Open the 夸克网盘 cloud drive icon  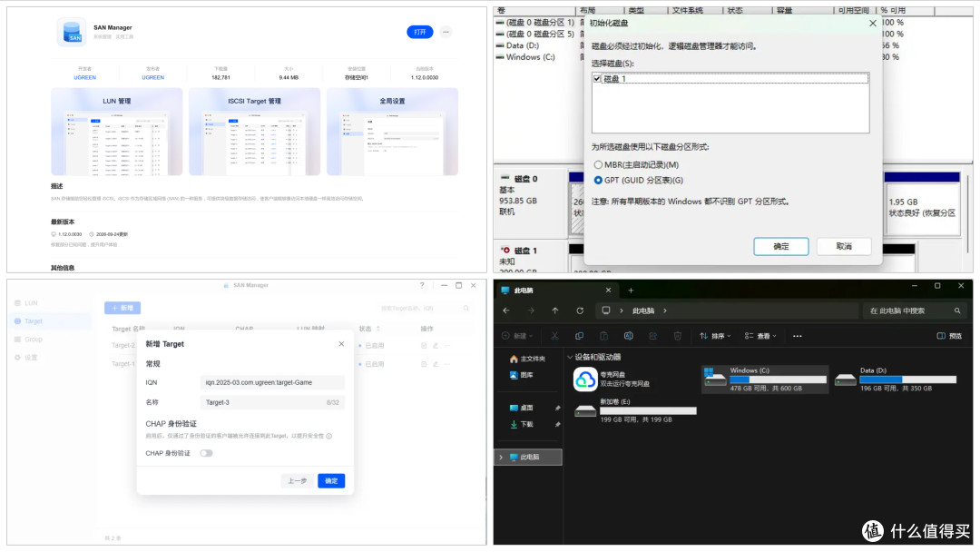coord(585,379)
